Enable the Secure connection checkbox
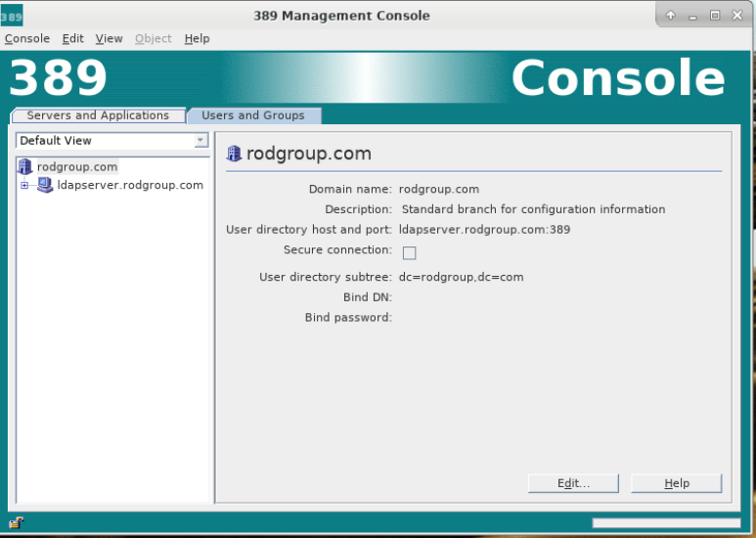756x538 pixels. pos(410,253)
